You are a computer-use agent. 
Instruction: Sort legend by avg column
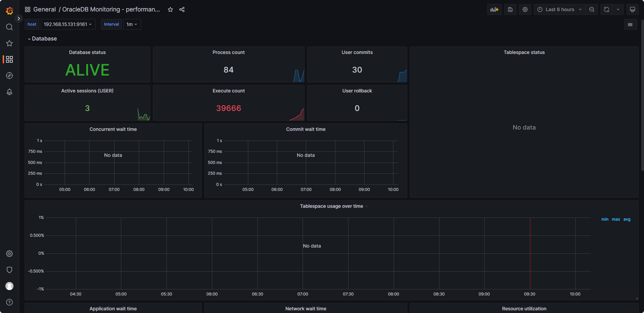point(627,219)
